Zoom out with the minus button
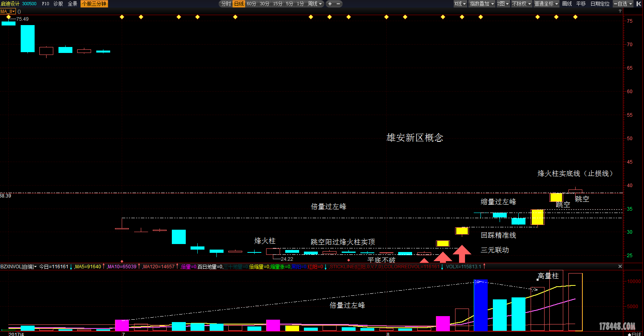 coord(338,4)
